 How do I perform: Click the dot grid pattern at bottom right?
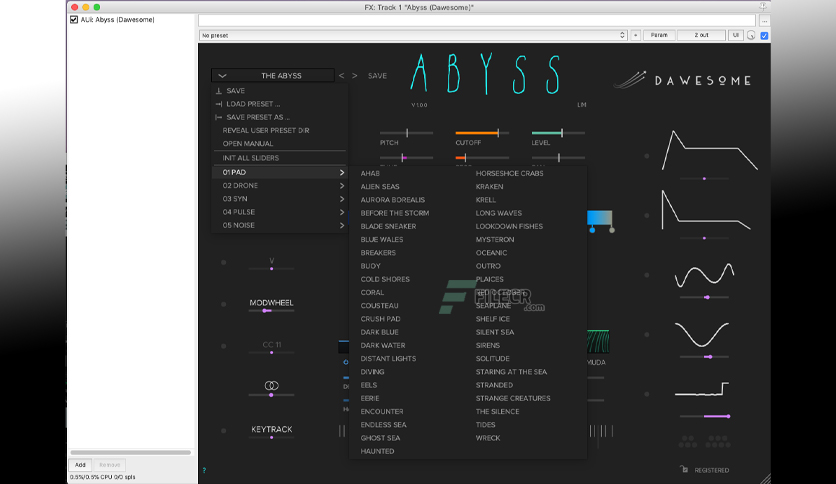coord(704,441)
